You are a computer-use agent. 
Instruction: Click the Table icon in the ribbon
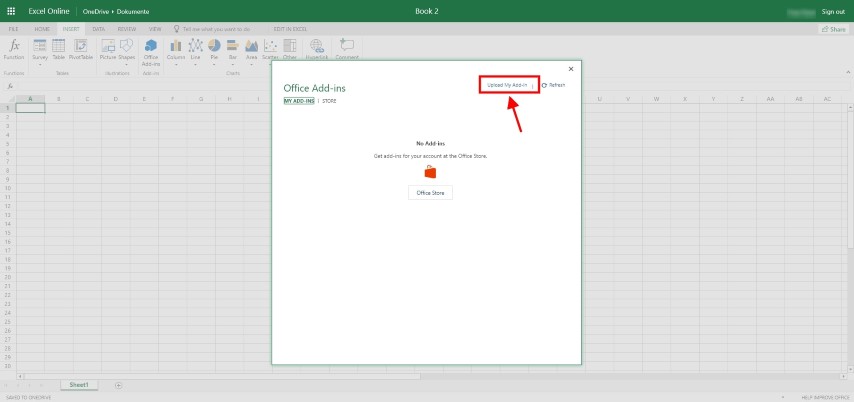(58, 50)
